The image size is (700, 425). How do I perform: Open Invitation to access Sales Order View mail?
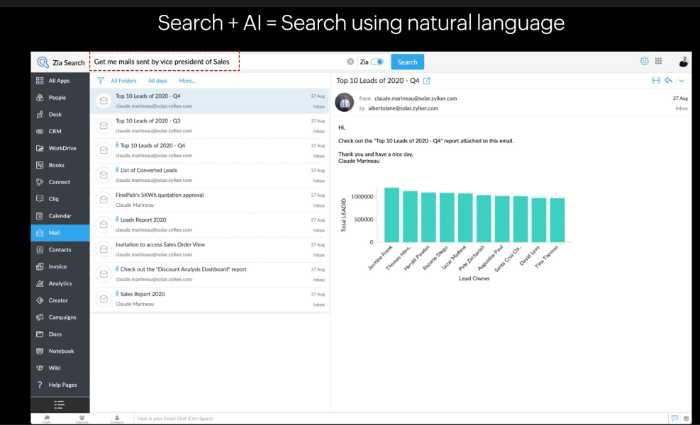click(x=210, y=250)
